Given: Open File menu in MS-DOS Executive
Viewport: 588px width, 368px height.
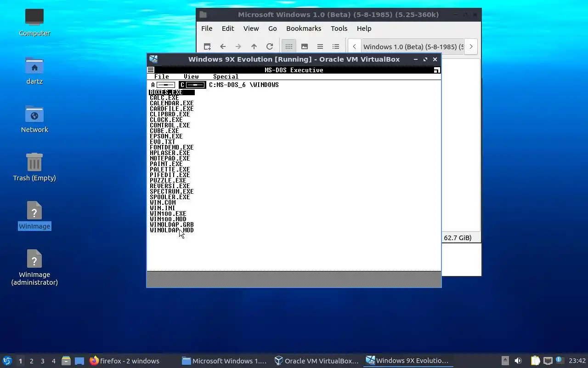Looking at the screenshot, I should coord(162,77).
